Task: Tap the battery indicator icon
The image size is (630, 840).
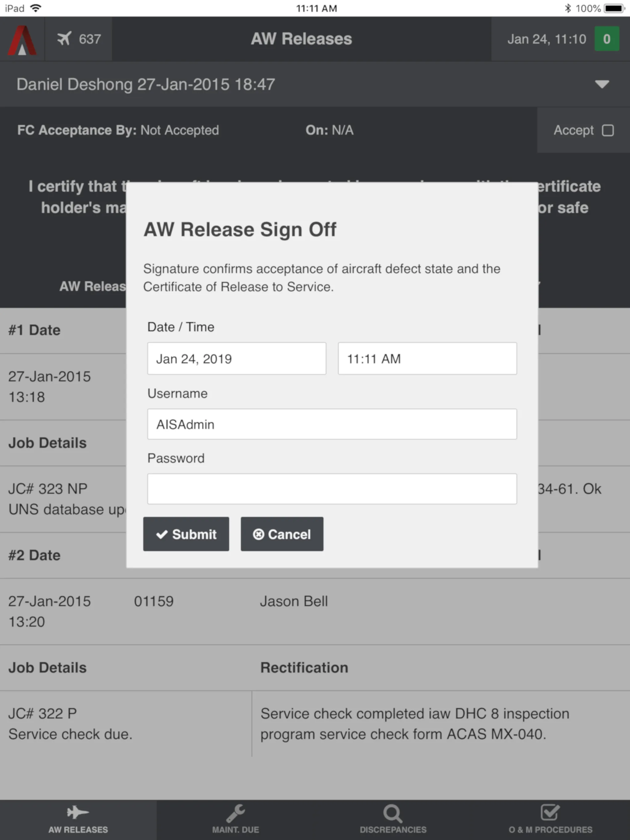Action: 615,8
